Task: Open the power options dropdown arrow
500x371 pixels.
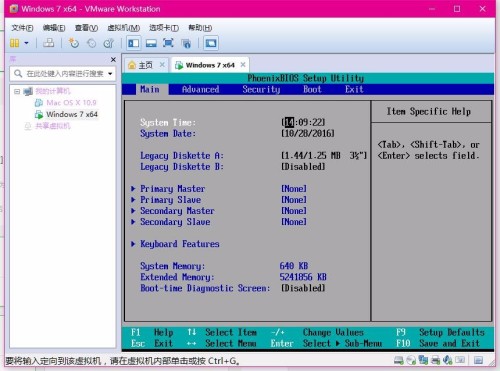Action: pyautogui.click(x=26, y=43)
